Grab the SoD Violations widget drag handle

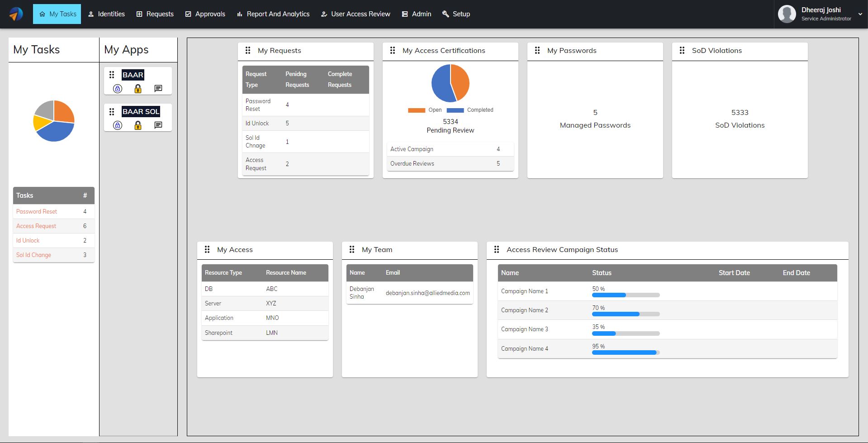coord(682,51)
